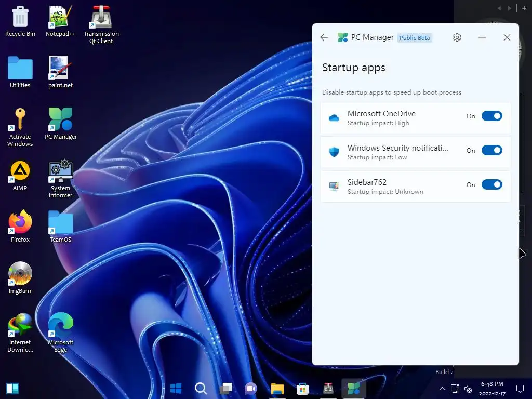Viewport: 532px width, 399px height.
Task: Click the Public Beta badge
Action: pos(415,37)
